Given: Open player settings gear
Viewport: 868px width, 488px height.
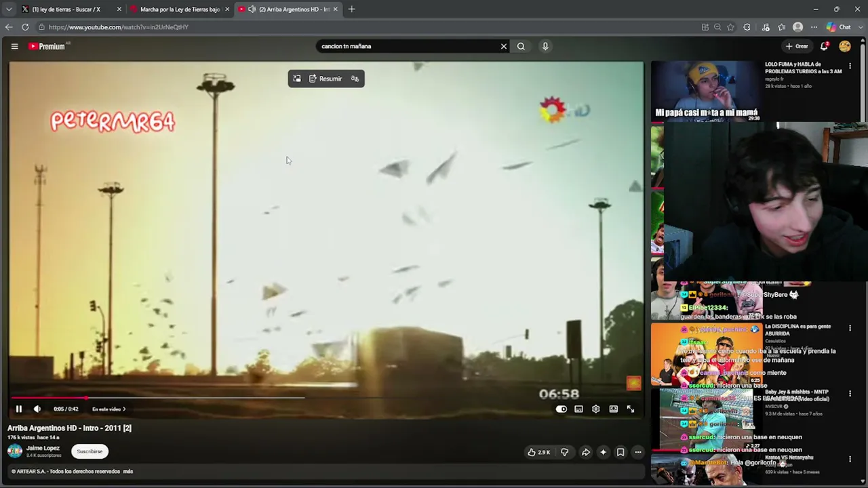Looking at the screenshot, I should tap(595, 409).
